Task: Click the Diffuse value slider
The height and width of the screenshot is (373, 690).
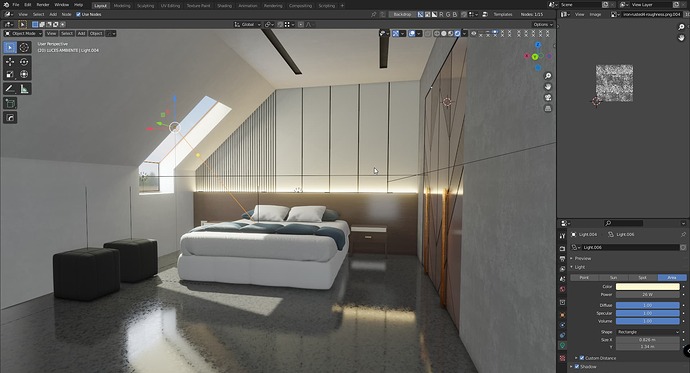Action: pyautogui.click(x=648, y=305)
